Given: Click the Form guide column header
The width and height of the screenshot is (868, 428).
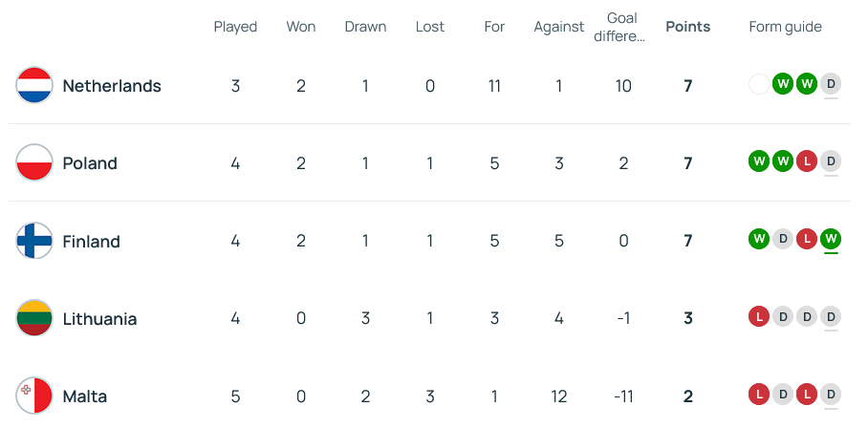Looking at the screenshot, I should 785,27.
